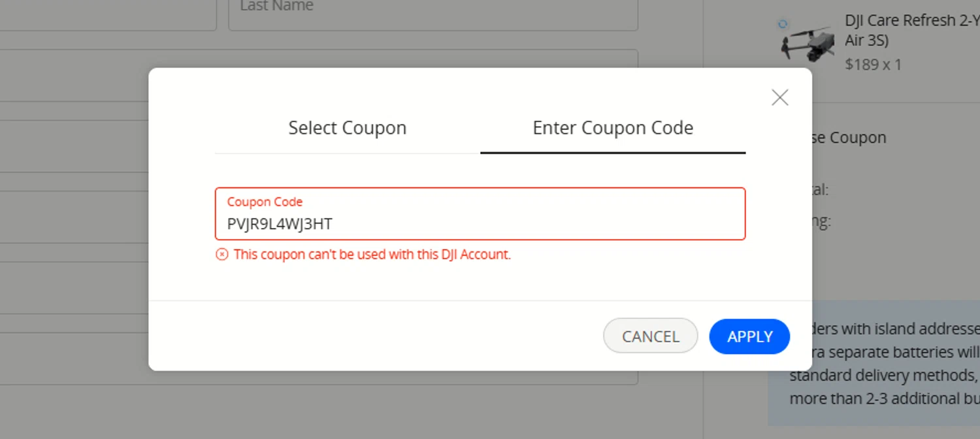Viewport: 980px width, 439px height.
Task: Click the Last Name input field
Action: point(433,12)
